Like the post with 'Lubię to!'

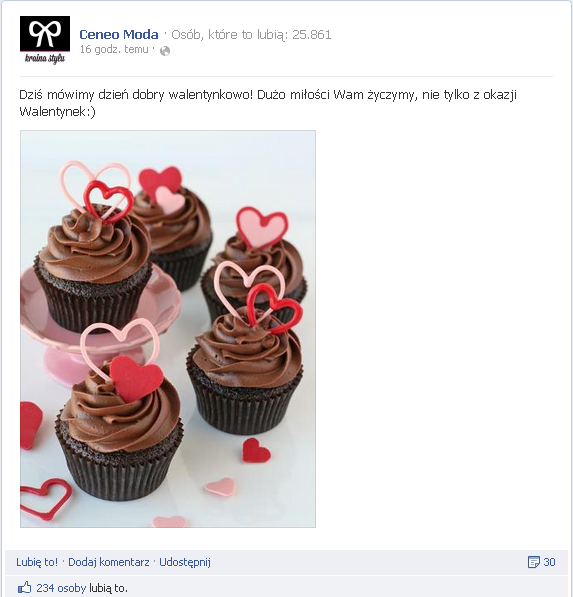(37, 562)
